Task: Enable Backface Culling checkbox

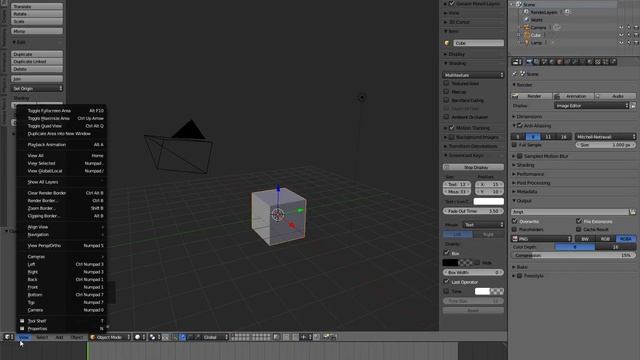Action: [446, 100]
